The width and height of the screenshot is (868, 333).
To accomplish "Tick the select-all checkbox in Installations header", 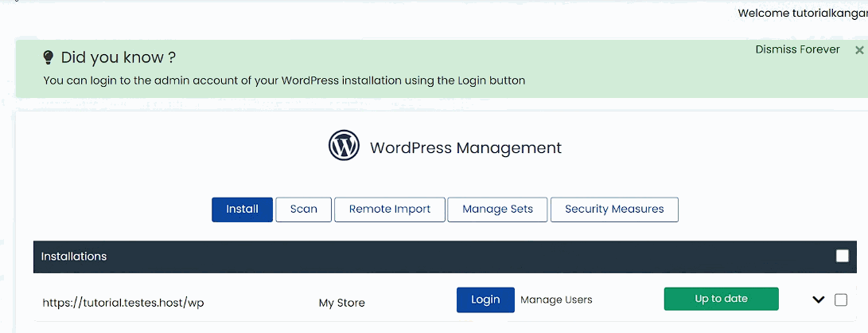I will [x=842, y=256].
